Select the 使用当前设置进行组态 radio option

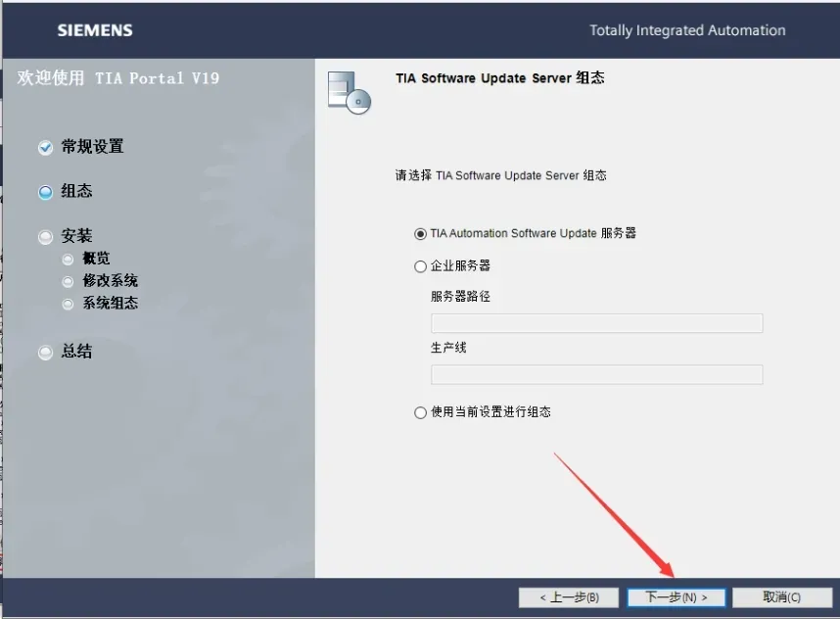point(421,412)
